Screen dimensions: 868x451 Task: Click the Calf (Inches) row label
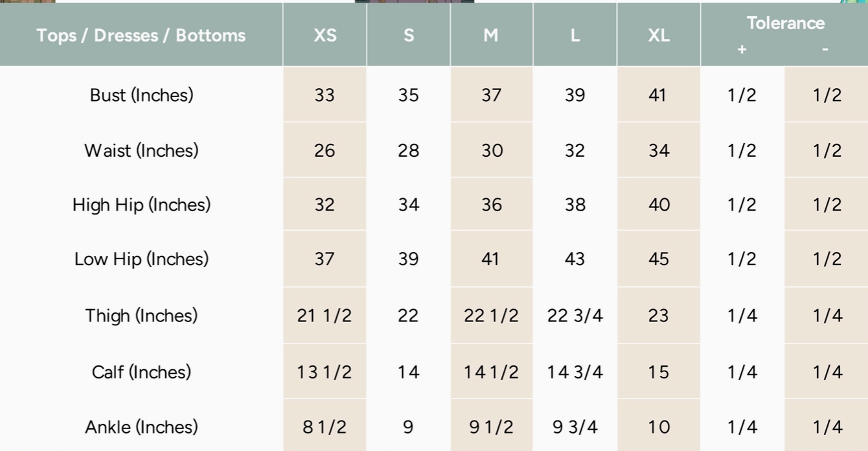[x=141, y=372]
